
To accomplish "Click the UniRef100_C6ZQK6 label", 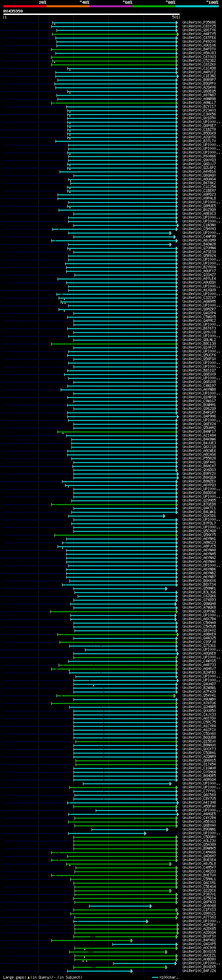I will (x=199, y=596).
